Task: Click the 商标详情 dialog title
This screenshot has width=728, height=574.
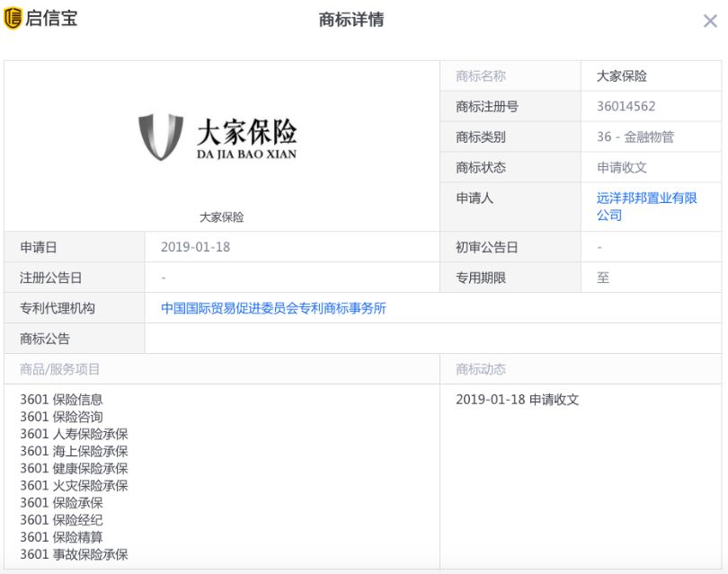Action: pyautogui.click(x=351, y=20)
